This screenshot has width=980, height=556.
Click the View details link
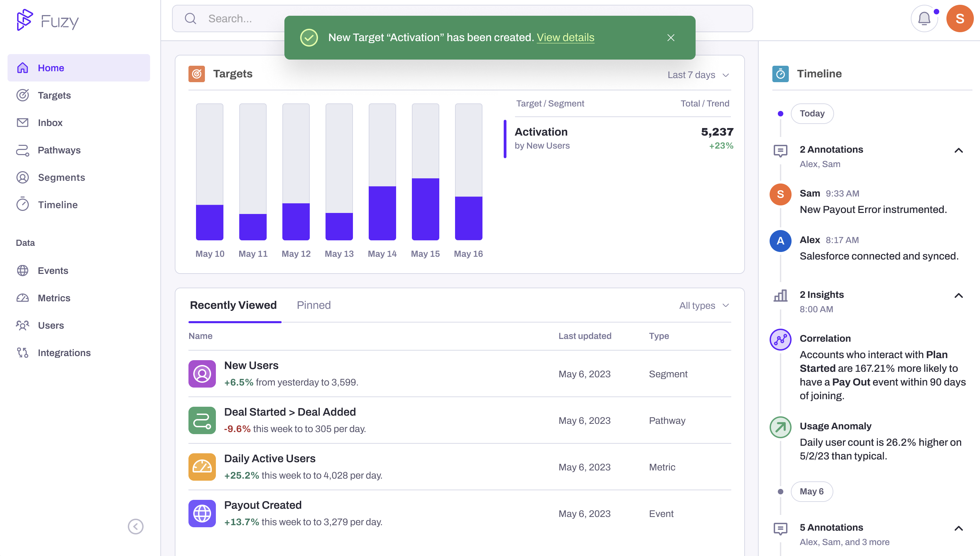[565, 37]
